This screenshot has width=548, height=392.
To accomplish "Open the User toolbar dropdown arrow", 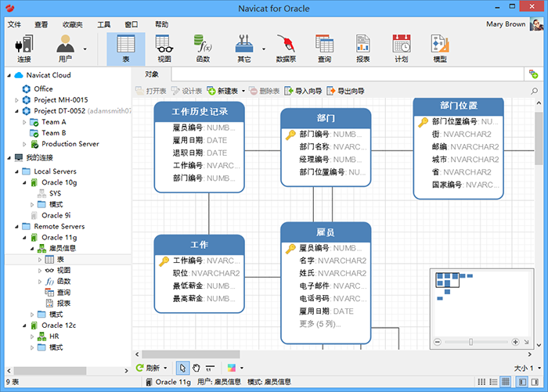I will pos(85,49).
